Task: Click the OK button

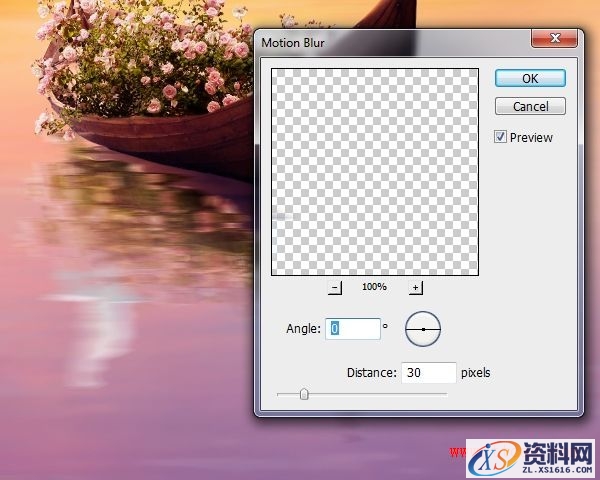Action: 530,77
